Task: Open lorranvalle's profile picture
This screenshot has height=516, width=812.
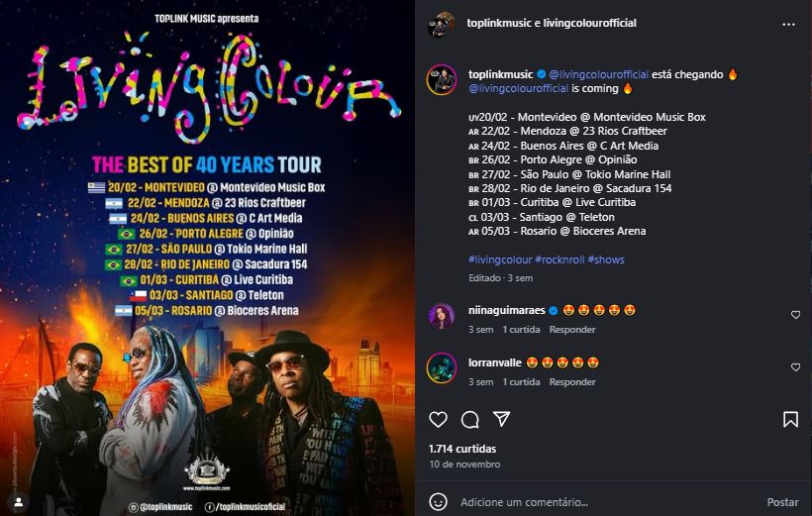Action: [442, 367]
